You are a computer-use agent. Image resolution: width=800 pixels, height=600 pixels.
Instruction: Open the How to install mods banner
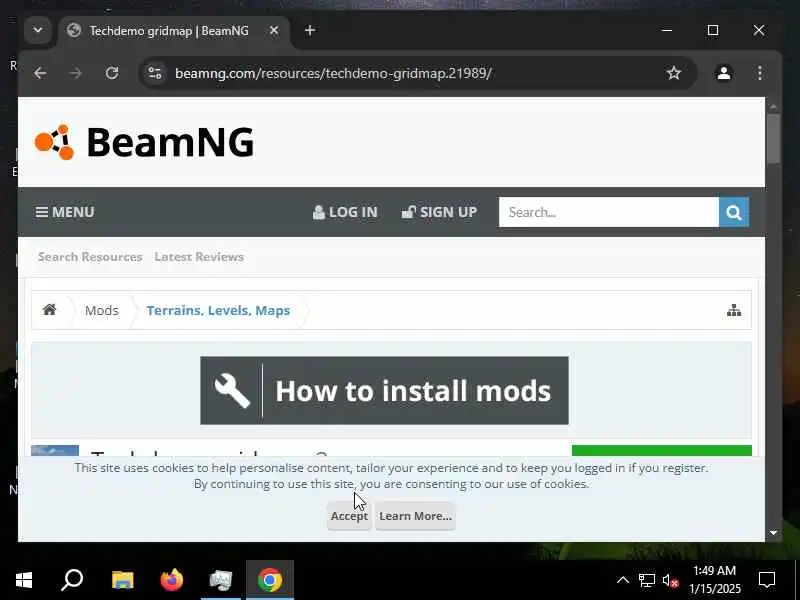384,390
